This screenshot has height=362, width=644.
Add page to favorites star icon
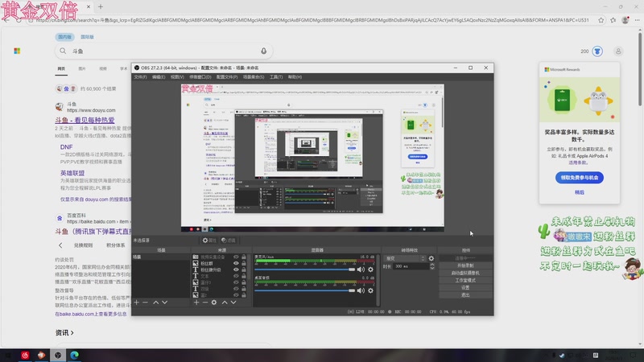click(601, 20)
